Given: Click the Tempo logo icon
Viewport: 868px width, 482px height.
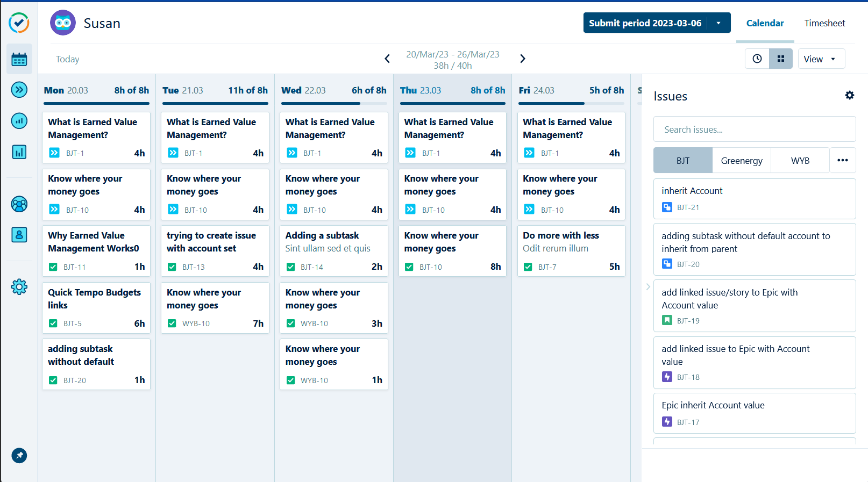Looking at the screenshot, I should pyautogui.click(x=19, y=23).
